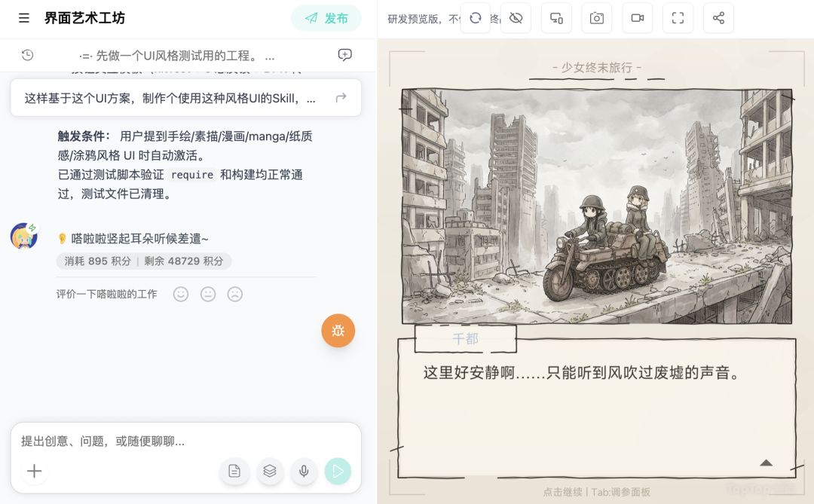Image resolution: width=814 pixels, height=504 pixels.
Task: Start a new chat bubble icon
Action: click(344, 55)
